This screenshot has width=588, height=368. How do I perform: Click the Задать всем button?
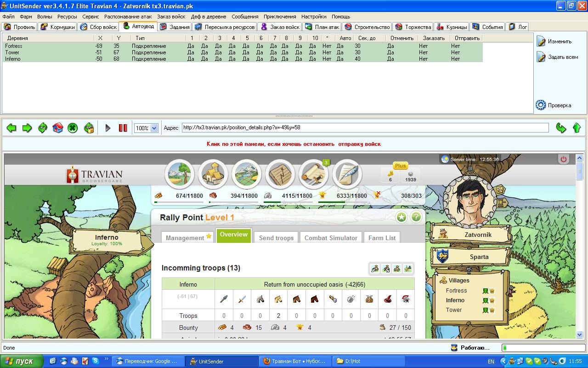coord(557,57)
